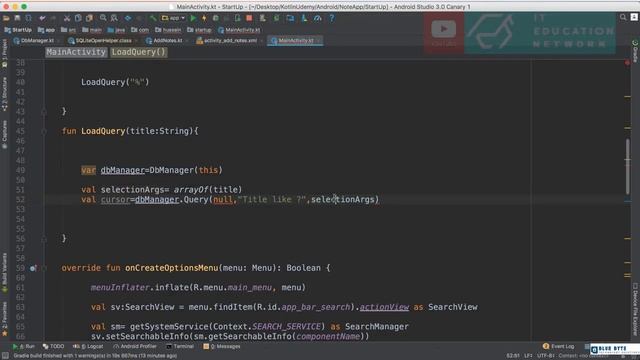The width and height of the screenshot is (640, 360).
Task: Select java breadcrumb in navigation bar
Action: click(116, 30)
